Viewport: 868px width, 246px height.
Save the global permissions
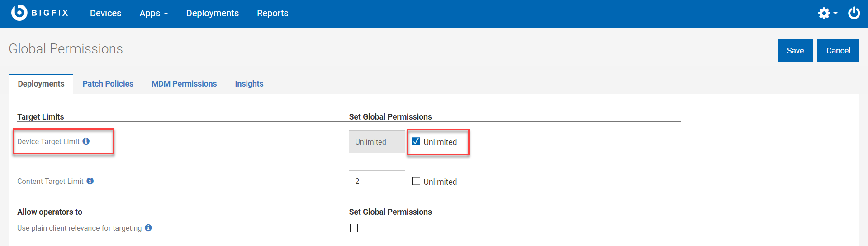(795, 51)
